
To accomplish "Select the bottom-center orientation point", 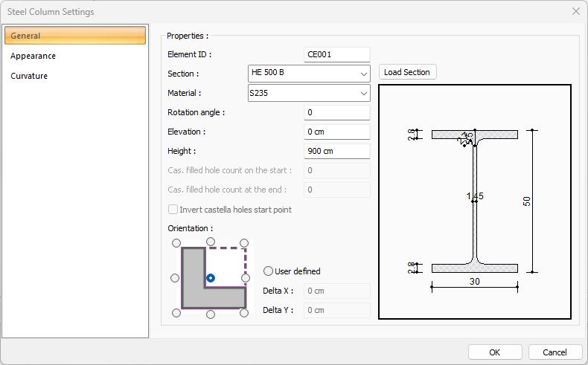I will coord(211,314).
